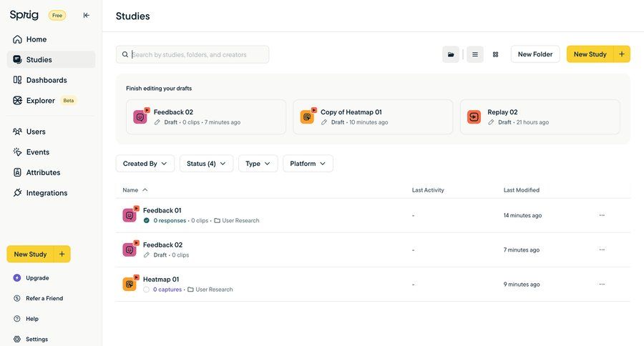Click the Sprig logo

tap(24, 15)
